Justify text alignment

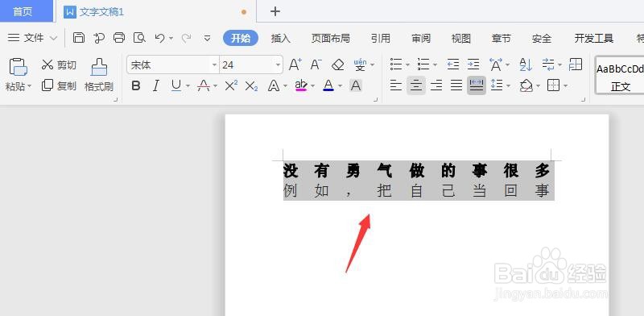(456, 85)
